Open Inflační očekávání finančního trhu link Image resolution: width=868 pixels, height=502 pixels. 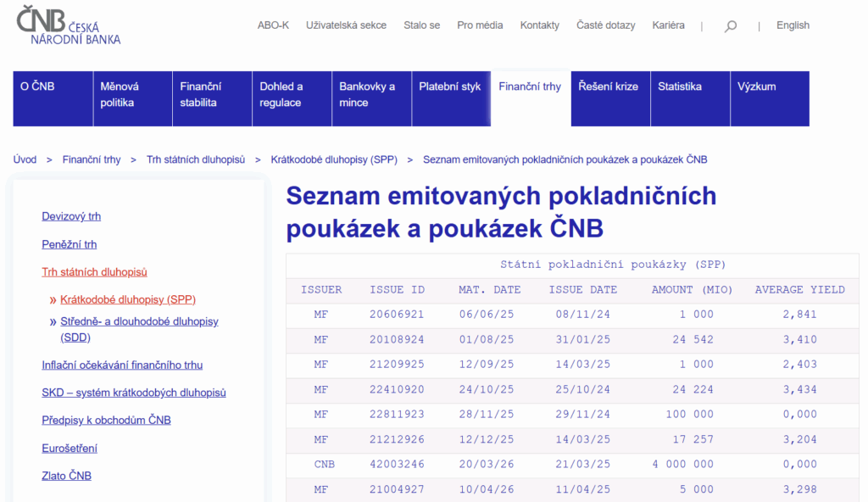122,365
